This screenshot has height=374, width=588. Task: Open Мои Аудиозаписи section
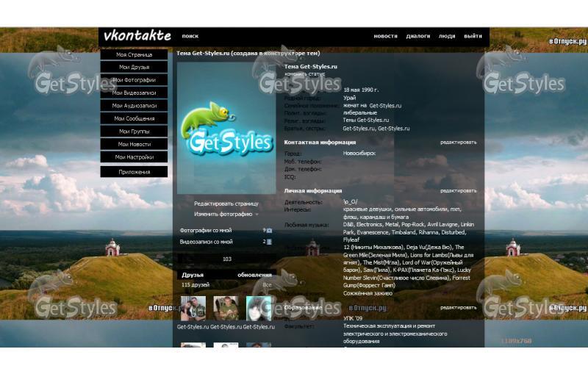tap(134, 106)
